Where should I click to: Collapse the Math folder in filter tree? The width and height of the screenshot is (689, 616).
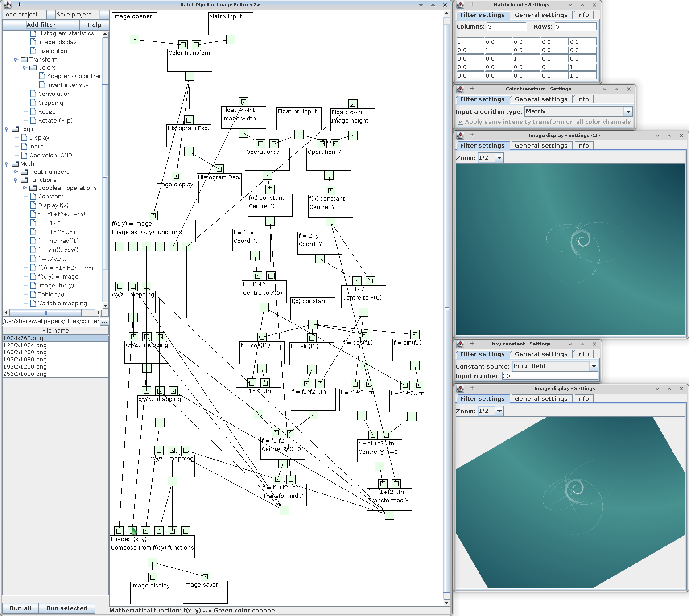6,164
